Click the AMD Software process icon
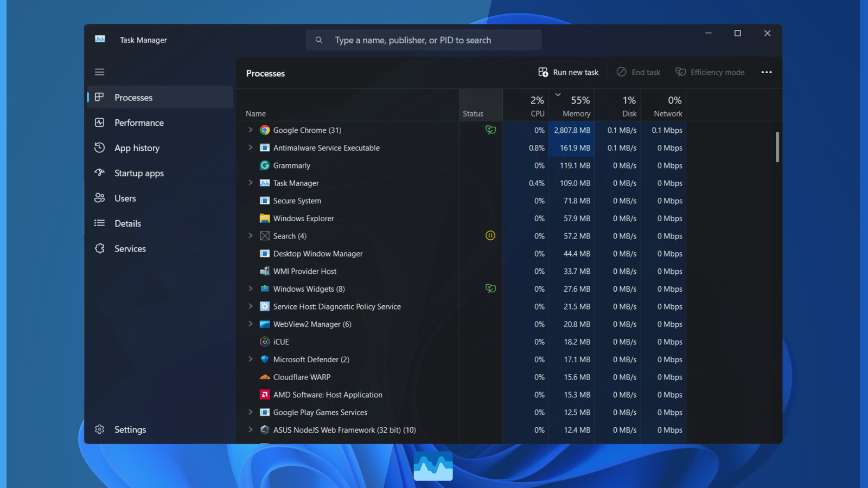The height and width of the screenshot is (488, 868). click(x=265, y=395)
